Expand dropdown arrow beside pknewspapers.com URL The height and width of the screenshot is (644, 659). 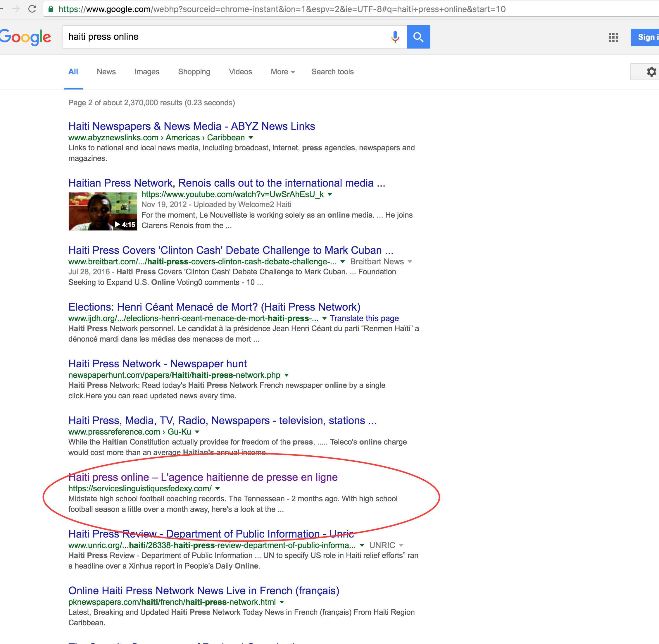[x=282, y=602]
